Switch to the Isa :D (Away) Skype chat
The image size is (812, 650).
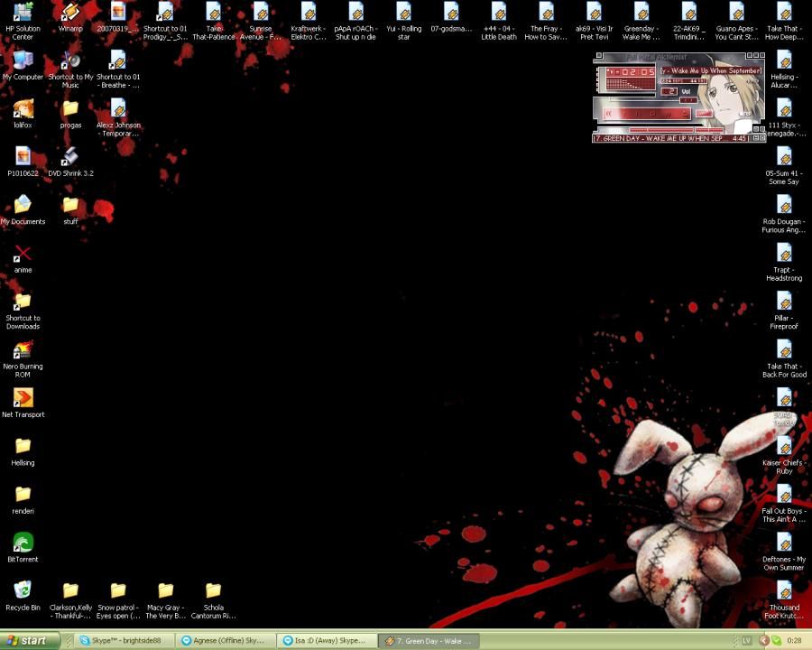(x=327, y=641)
